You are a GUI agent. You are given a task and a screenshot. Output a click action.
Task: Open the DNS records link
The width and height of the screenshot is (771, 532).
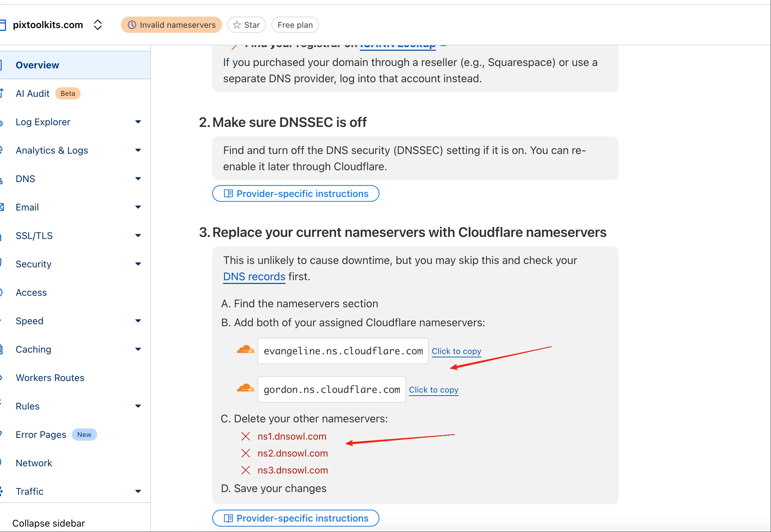(254, 276)
